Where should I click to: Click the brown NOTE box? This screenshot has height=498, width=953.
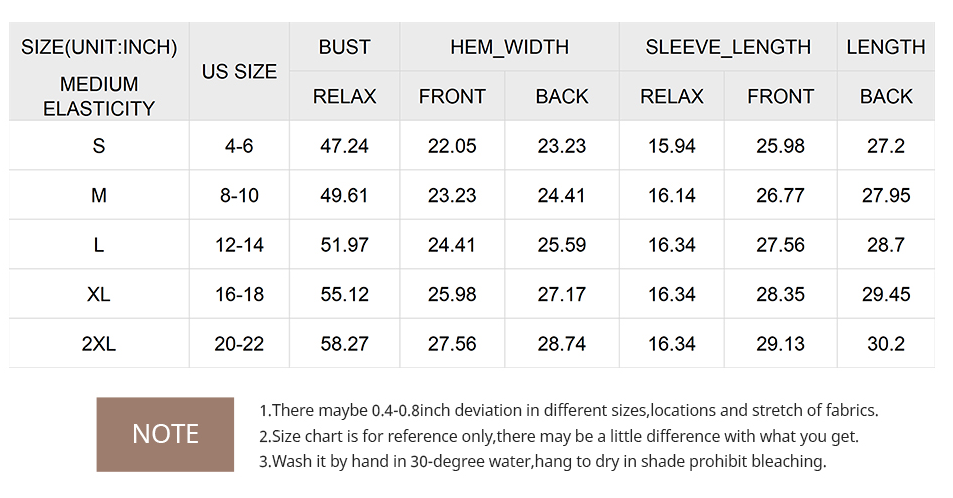165,434
